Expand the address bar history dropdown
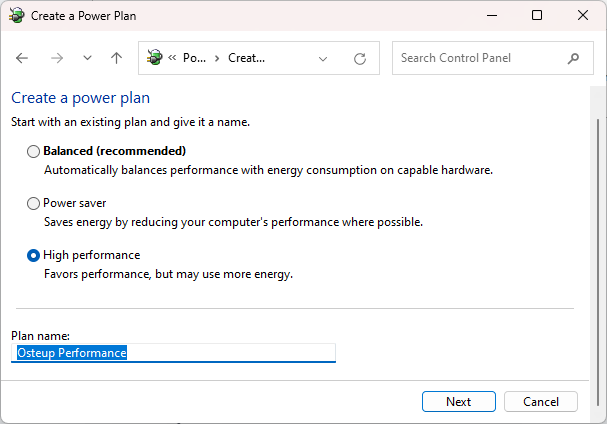The width and height of the screenshot is (607, 424). [x=323, y=58]
